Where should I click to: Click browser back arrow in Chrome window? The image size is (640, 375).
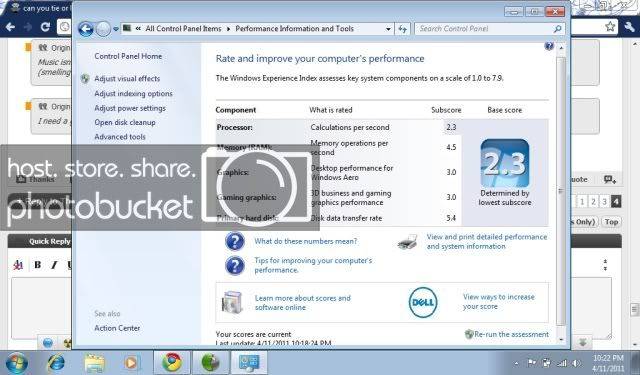(10, 27)
